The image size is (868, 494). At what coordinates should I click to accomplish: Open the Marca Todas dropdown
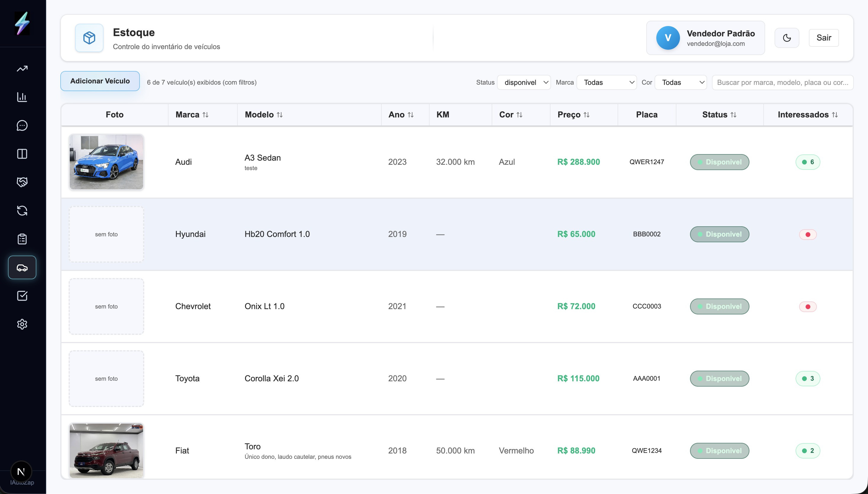point(607,82)
